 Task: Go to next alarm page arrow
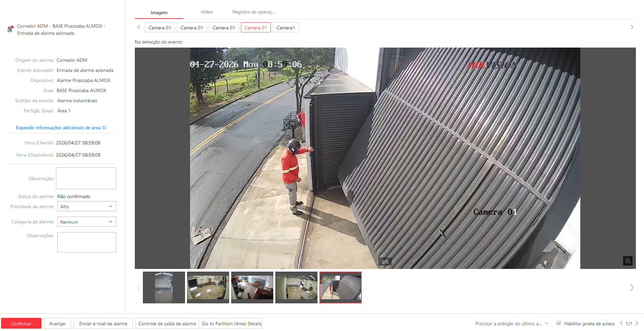point(637,323)
